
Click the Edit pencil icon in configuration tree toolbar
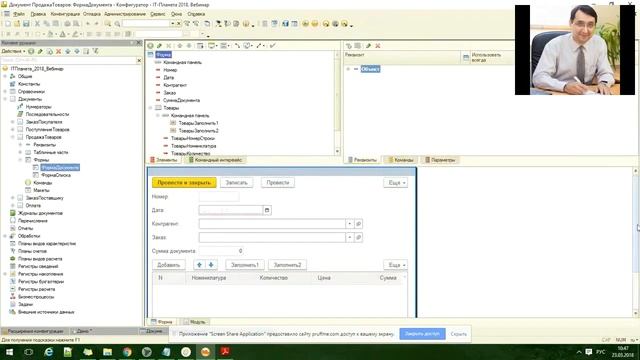coord(40,51)
